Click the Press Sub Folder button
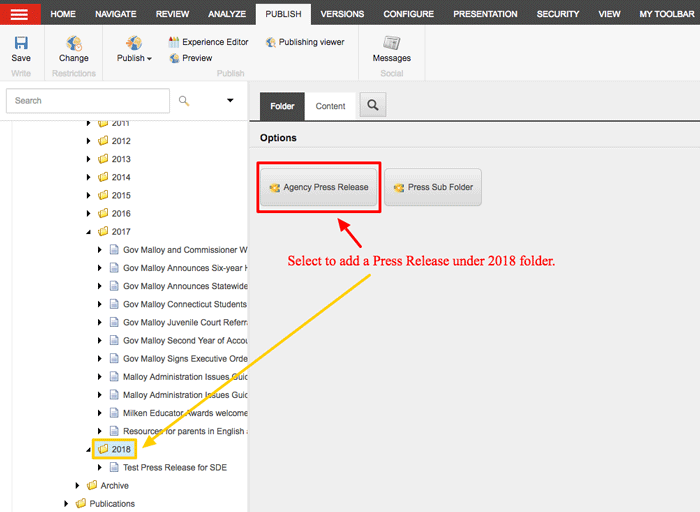The image size is (700, 512). point(432,187)
